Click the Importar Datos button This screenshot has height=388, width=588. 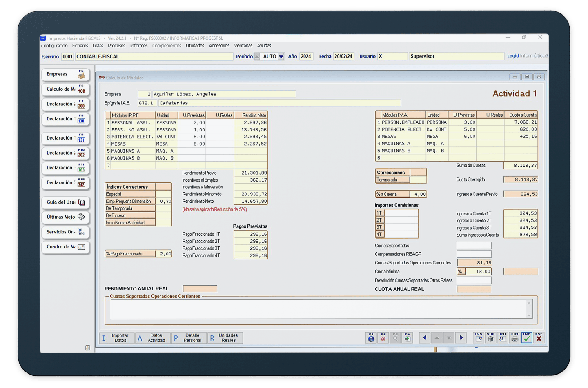117,338
